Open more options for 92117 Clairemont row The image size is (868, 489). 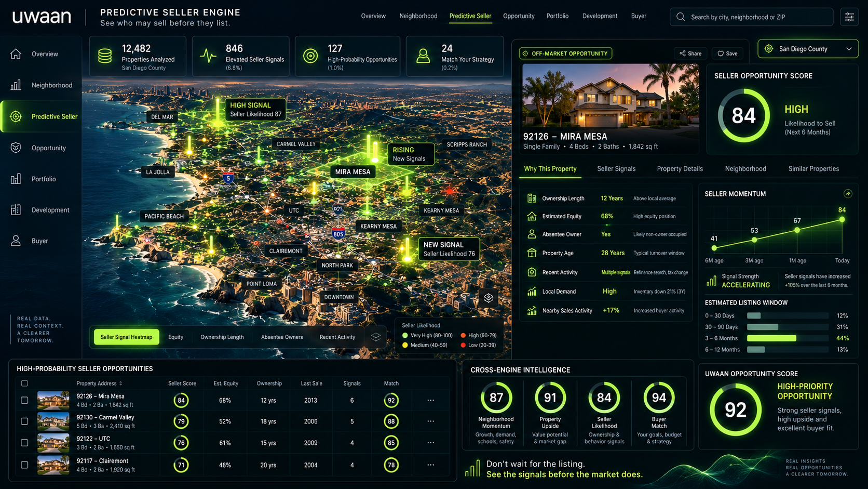(430, 465)
